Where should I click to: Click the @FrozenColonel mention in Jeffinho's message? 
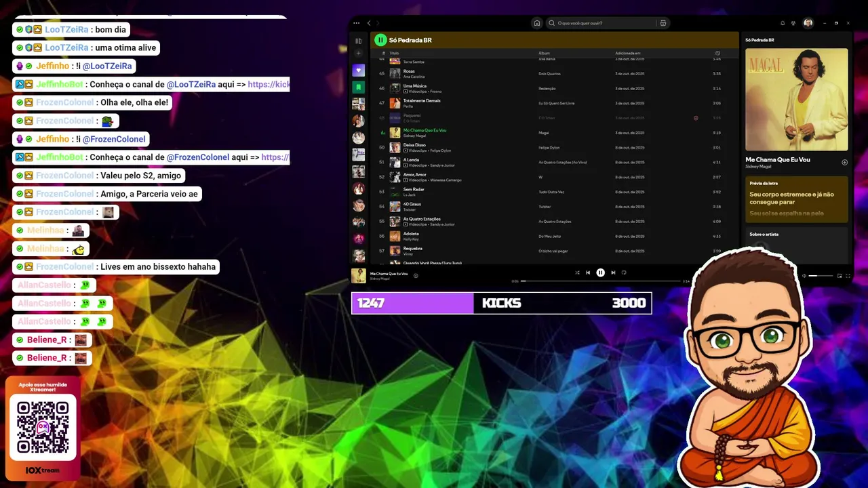(114, 139)
